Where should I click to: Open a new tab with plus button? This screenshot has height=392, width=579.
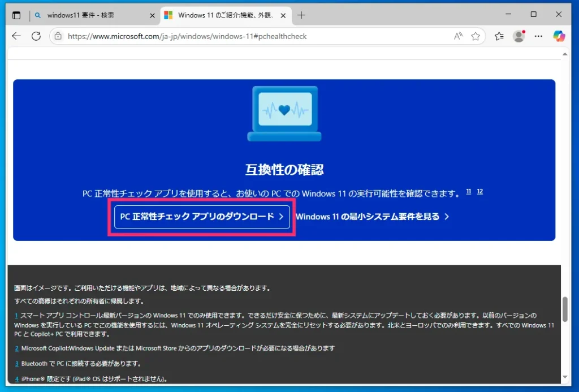(301, 15)
